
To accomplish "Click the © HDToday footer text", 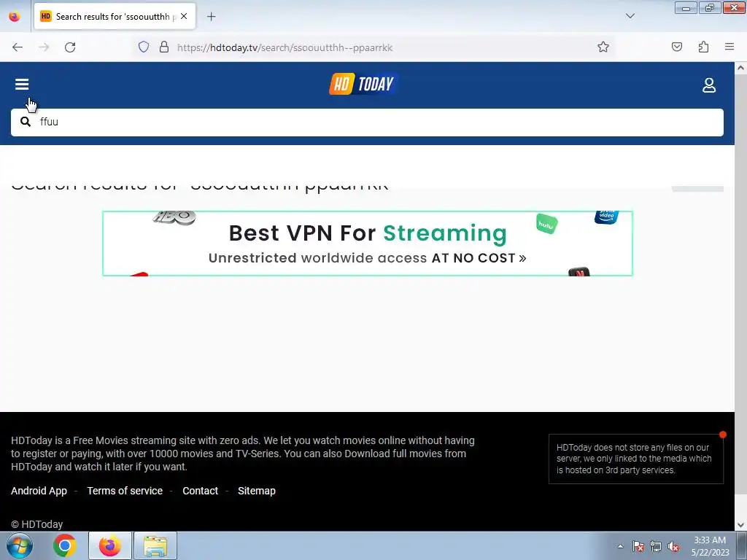I will tap(36, 524).
